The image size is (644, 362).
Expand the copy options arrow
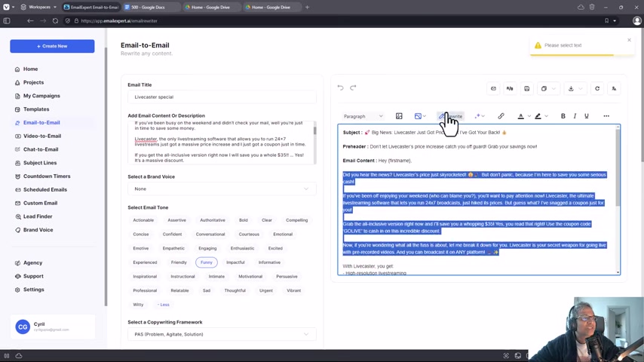point(554,88)
